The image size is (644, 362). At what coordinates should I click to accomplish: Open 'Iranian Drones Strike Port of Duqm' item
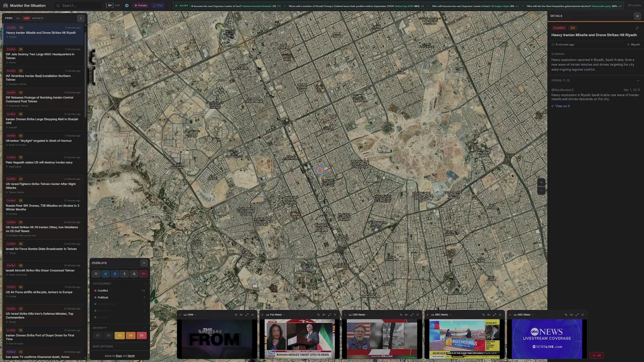click(x=43, y=337)
